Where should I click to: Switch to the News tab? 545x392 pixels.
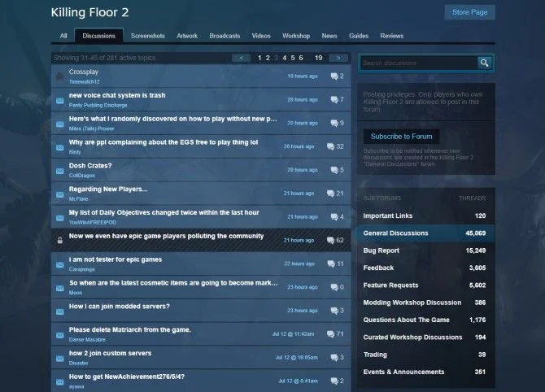[x=329, y=36]
